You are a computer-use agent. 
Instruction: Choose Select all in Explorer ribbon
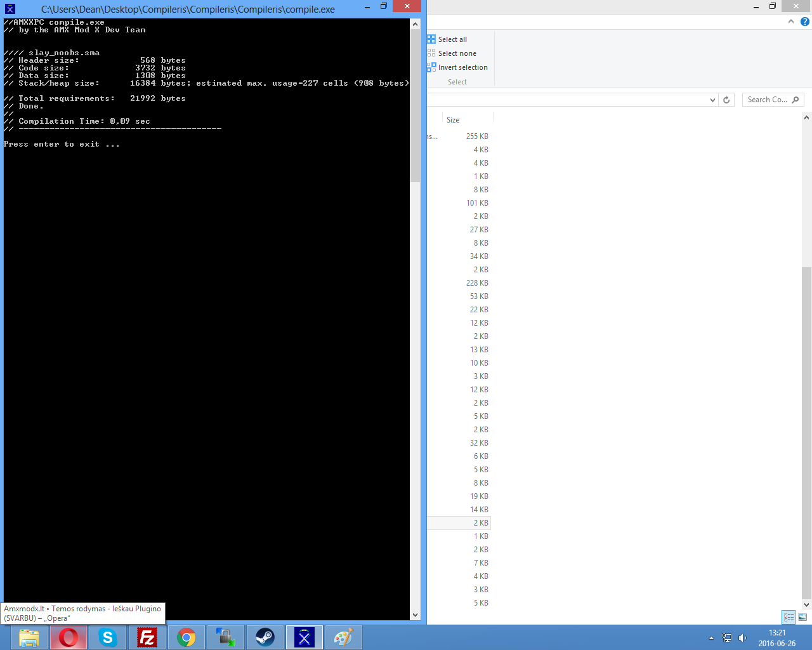pos(447,39)
